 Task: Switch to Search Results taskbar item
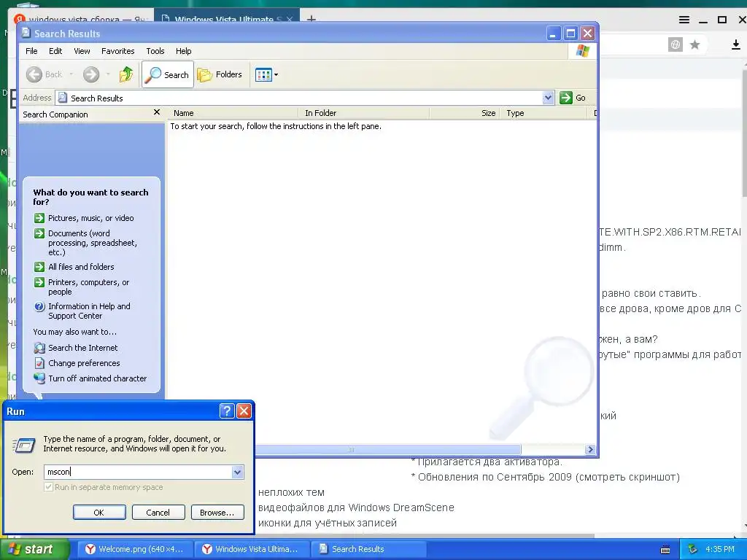pyautogui.click(x=368, y=549)
